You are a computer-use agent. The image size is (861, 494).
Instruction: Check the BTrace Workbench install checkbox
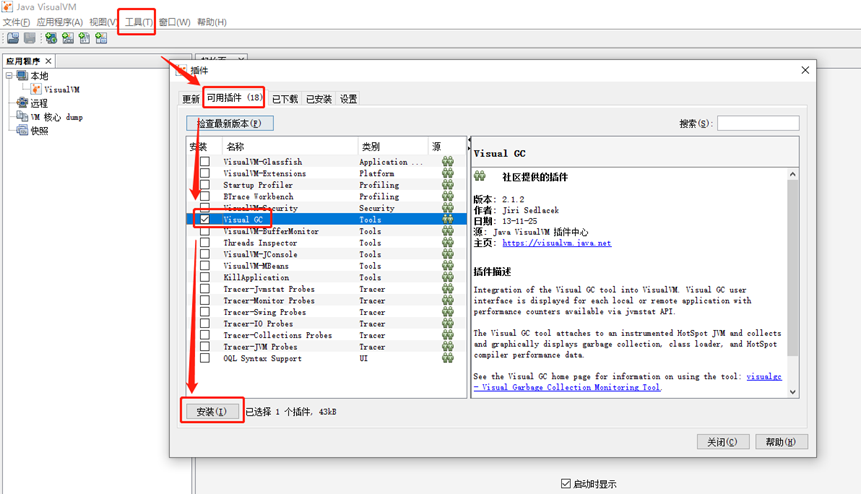click(205, 196)
